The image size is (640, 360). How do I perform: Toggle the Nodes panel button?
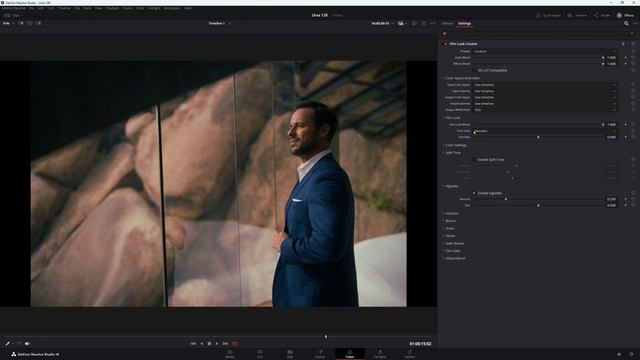click(x=602, y=16)
